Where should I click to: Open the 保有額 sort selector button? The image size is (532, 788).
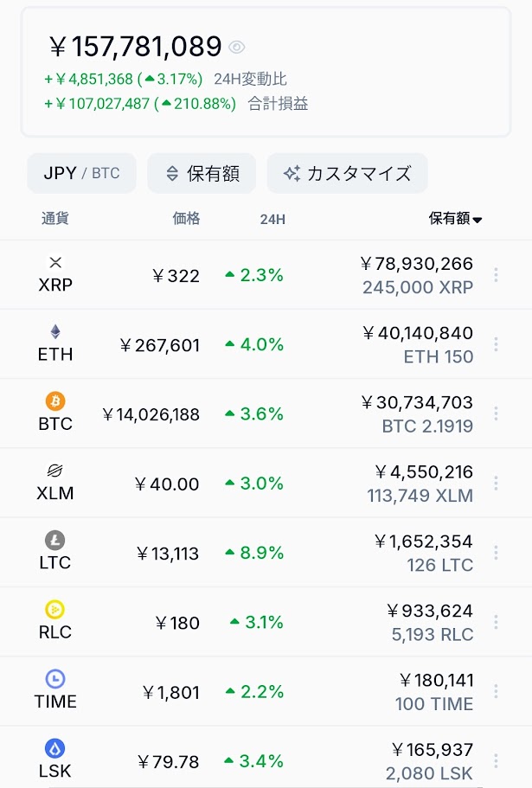tap(202, 173)
